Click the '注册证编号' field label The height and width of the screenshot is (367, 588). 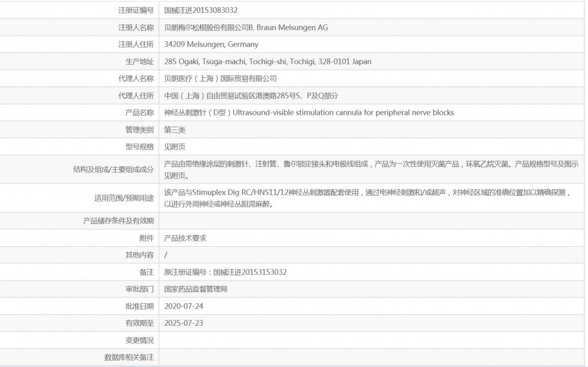pos(136,10)
